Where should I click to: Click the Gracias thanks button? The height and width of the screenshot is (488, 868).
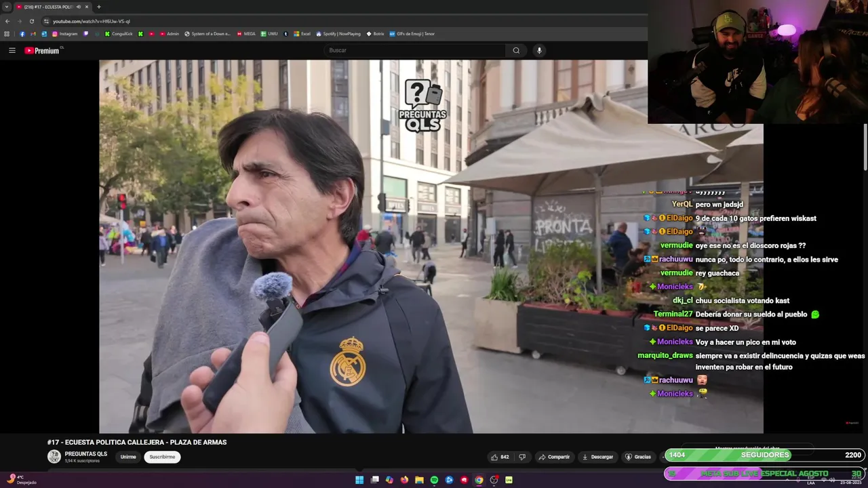(x=638, y=457)
